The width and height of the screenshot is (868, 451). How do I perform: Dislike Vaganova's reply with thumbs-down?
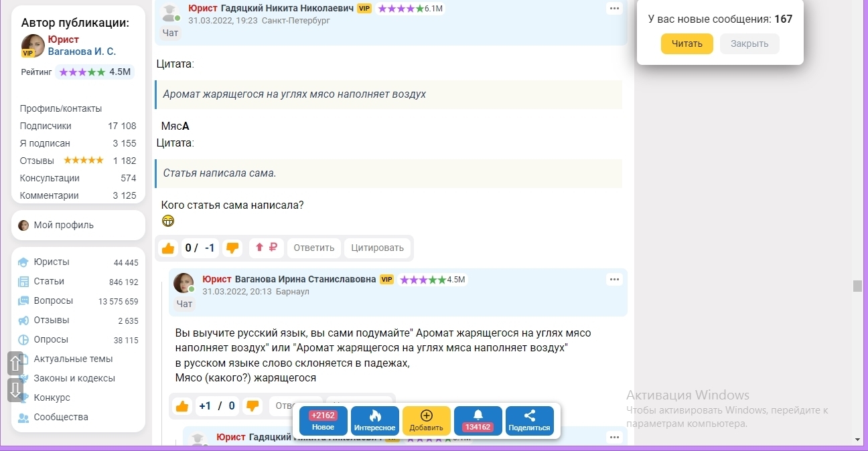tap(252, 406)
